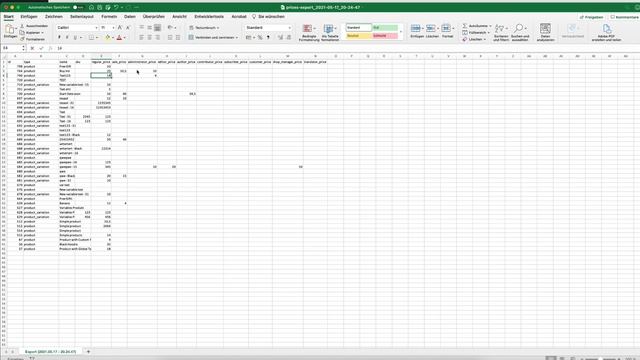Click the Freigeben share button
This screenshot has height=360, width=640.
[x=591, y=17]
